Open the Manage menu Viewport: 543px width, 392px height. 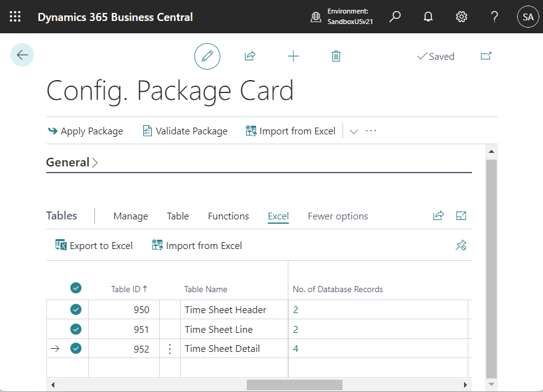131,216
